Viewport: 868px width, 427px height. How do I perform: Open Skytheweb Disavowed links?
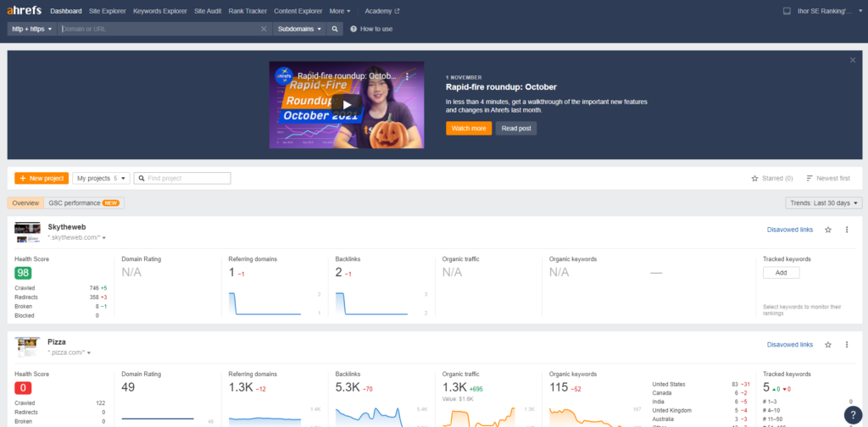[x=790, y=230]
